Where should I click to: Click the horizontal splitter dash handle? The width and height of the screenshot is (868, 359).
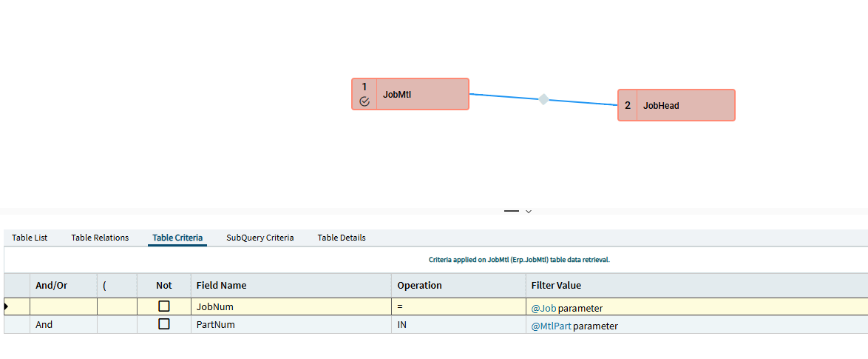pos(512,212)
